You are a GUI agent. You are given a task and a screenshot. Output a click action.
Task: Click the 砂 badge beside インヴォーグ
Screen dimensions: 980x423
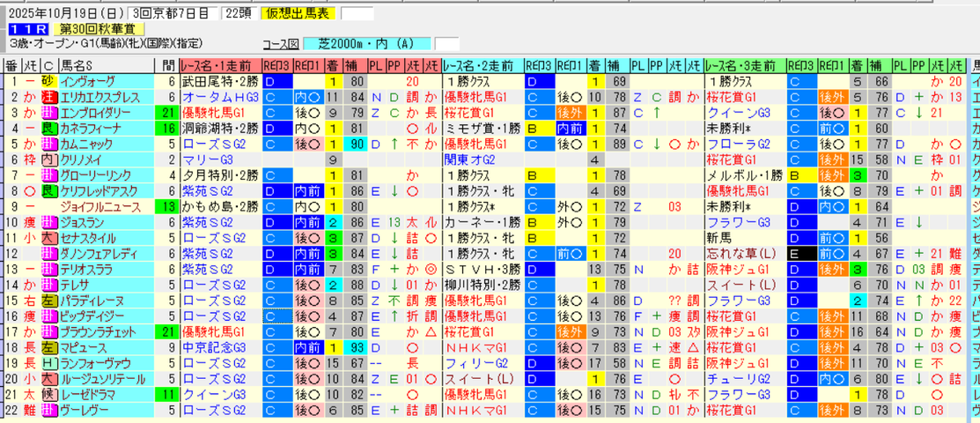pyautogui.click(x=48, y=81)
